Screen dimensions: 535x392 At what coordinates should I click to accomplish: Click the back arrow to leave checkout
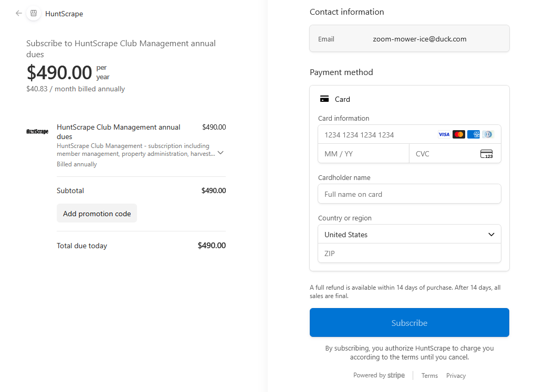pyautogui.click(x=18, y=13)
